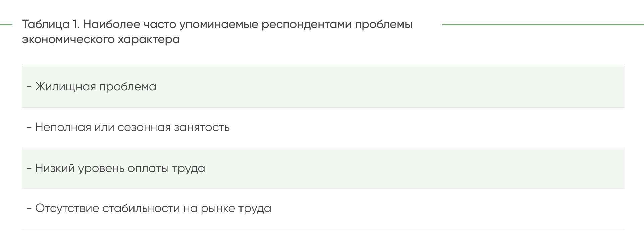The width and height of the screenshot is (644, 247).
Task: Click the dash before 'Отсутствие стабильности'
Action: click(29, 209)
